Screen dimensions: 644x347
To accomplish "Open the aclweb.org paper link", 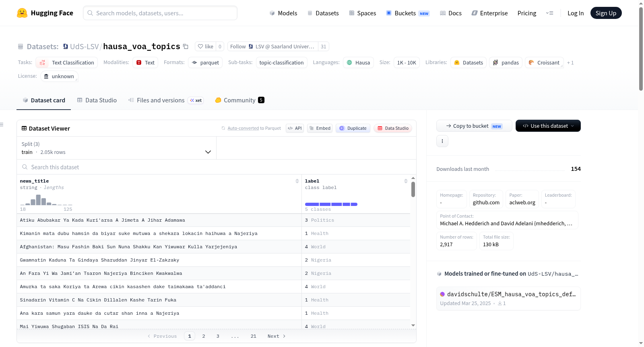I will point(522,202).
